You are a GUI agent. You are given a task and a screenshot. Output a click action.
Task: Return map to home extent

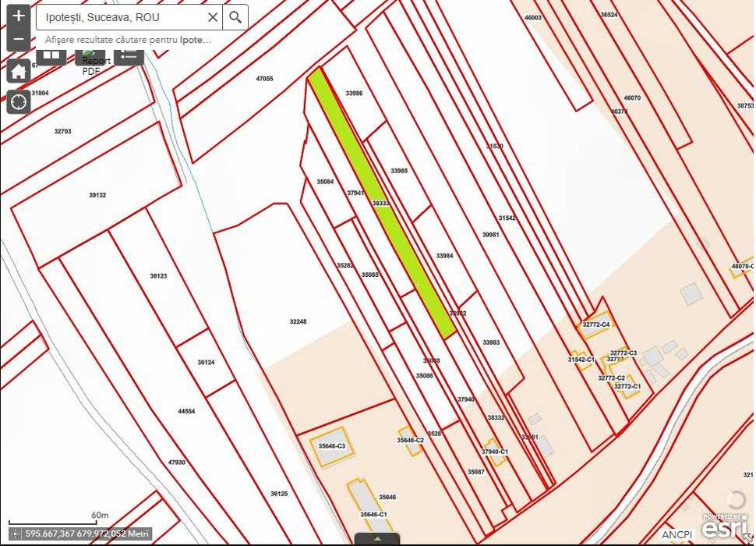point(19,72)
